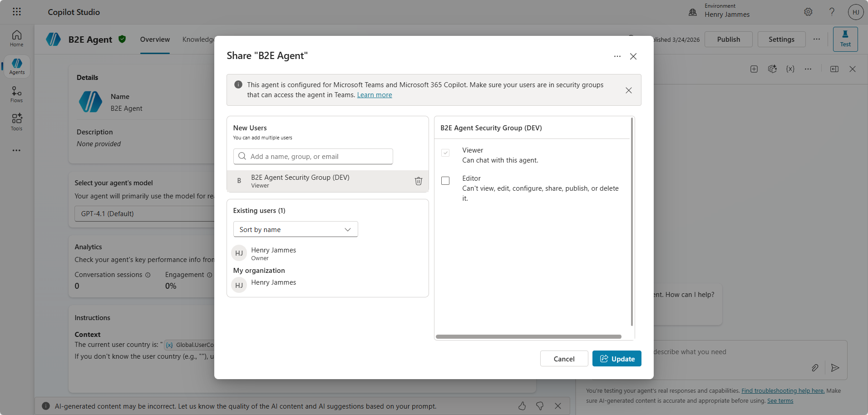The image size is (868, 415).
Task: Open the Learn more link
Action: (374, 95)
